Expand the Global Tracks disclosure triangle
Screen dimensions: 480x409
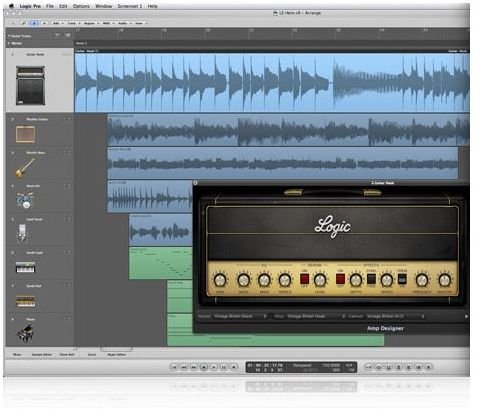coord(9,36)
